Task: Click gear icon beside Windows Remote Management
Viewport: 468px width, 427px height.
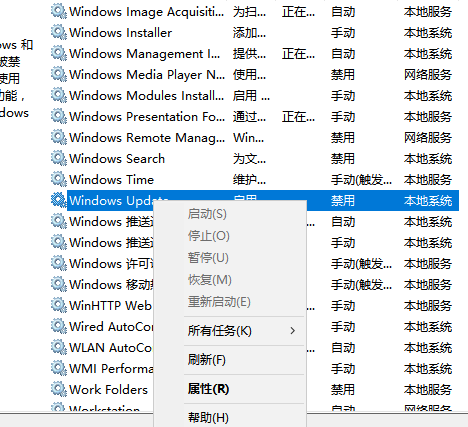Action: coord(59,137)
